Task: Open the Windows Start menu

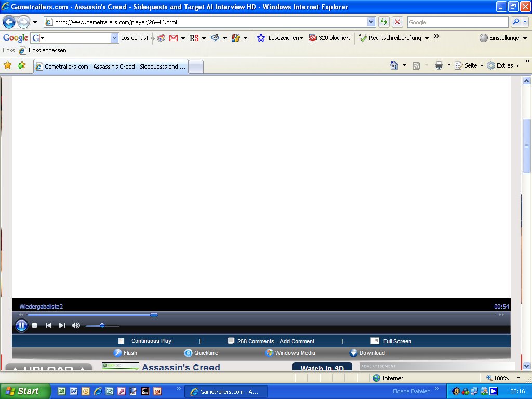Action: tap(25, 391)
